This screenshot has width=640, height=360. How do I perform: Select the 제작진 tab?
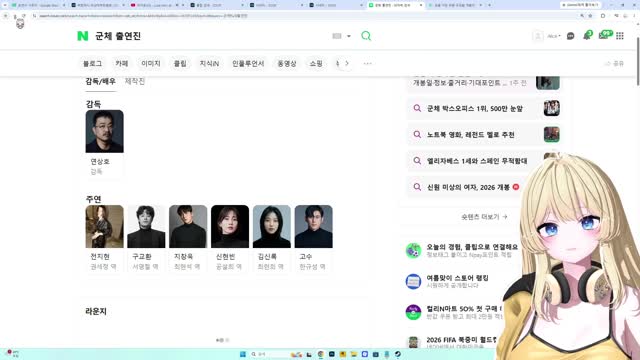click(x=135, y=81)
